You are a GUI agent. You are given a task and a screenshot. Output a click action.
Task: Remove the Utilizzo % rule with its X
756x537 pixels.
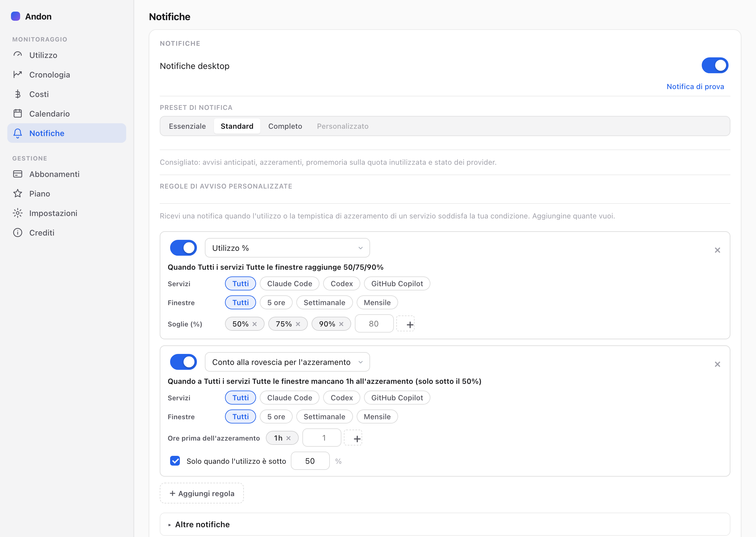pyautogui.click(x=717, y=250)
